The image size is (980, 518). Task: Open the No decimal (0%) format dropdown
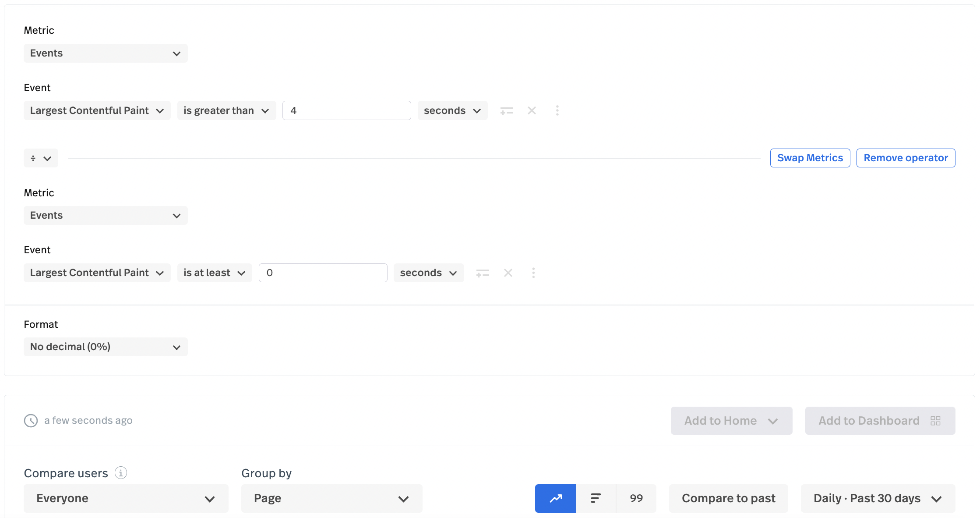[106, 347]
